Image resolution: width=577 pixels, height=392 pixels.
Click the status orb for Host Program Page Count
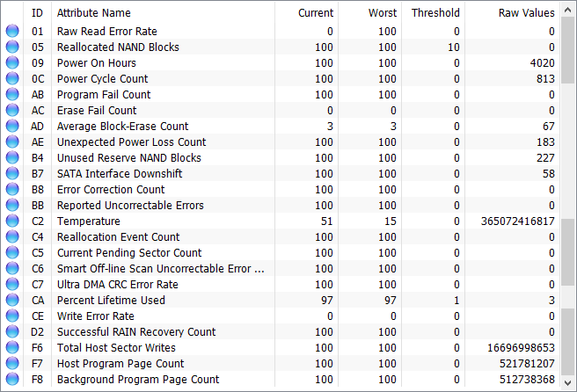12,363
